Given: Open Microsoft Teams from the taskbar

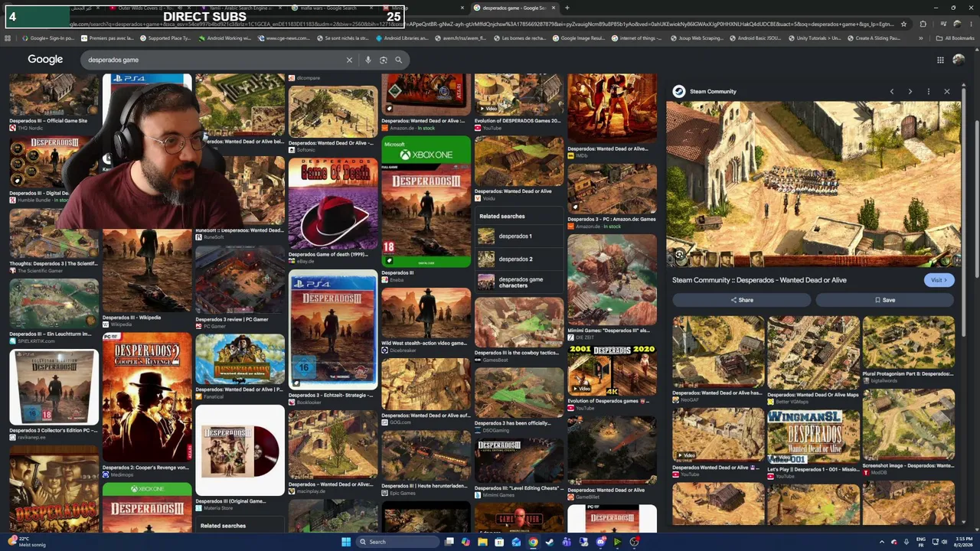Looking at the screenshot, I should click(x=567, y=542).
